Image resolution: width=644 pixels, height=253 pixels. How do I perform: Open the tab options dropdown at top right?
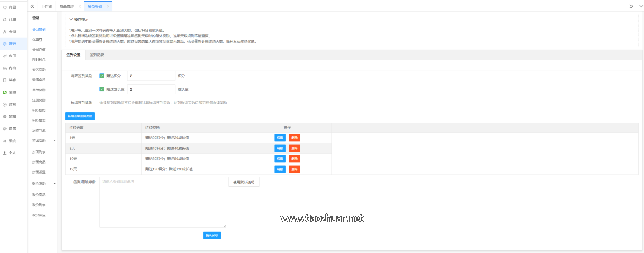tap(641, 6)
